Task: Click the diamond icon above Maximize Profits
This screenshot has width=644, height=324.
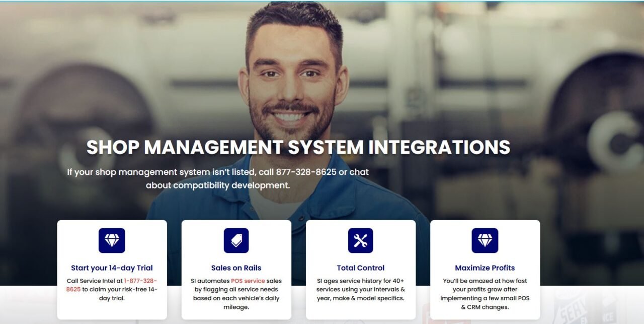Action: [485, 240]
